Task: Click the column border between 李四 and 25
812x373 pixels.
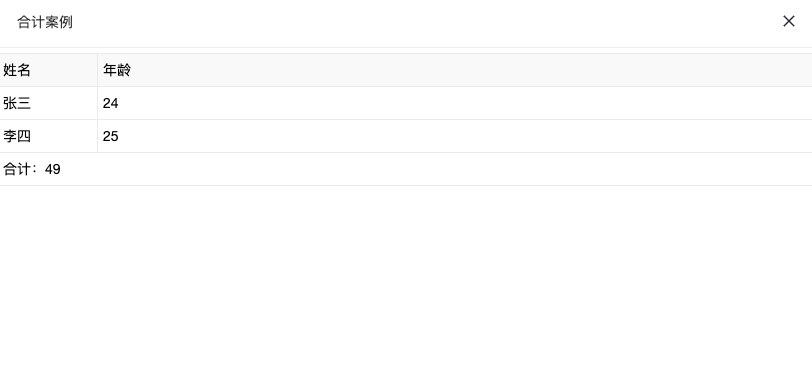Action: click(x=97, y=136)
